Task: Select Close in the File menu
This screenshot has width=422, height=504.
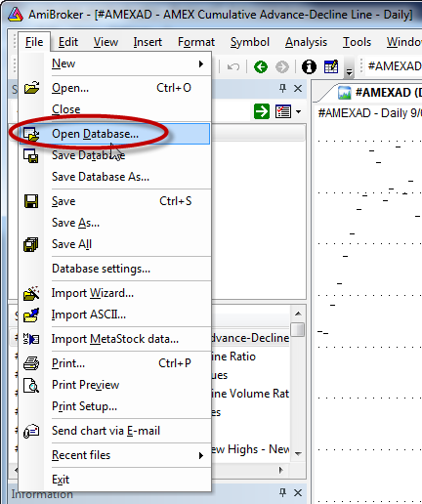Action: (114, 109)
